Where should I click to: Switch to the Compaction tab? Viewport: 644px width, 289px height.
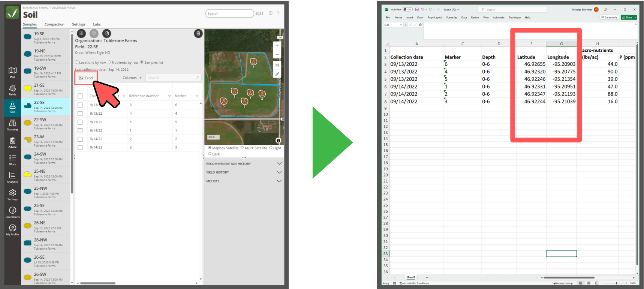54,24
